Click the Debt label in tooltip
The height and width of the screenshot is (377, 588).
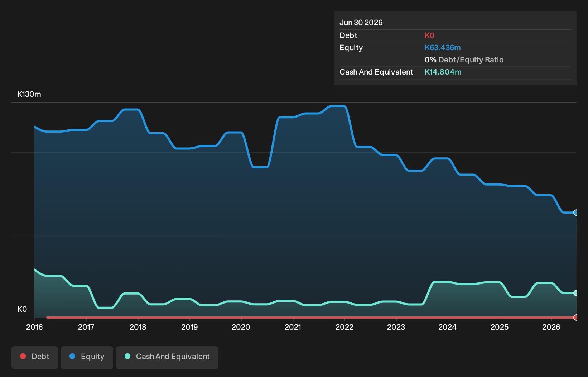[348, 35]
